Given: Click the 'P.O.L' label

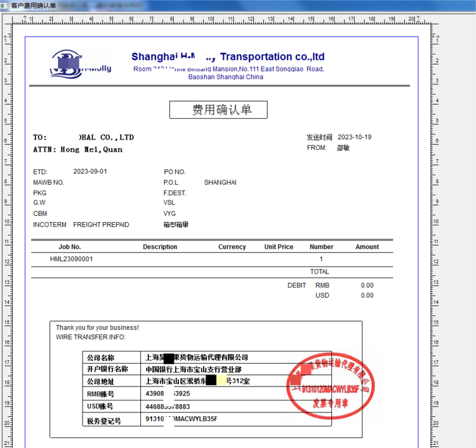Looking at the screenshot, I should click(171, 182).
